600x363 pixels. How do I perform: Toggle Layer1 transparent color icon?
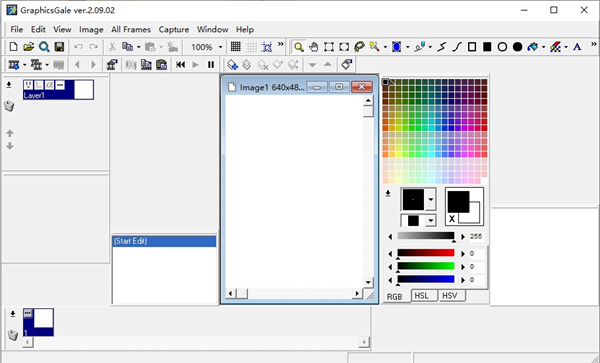tap(60, 85)
